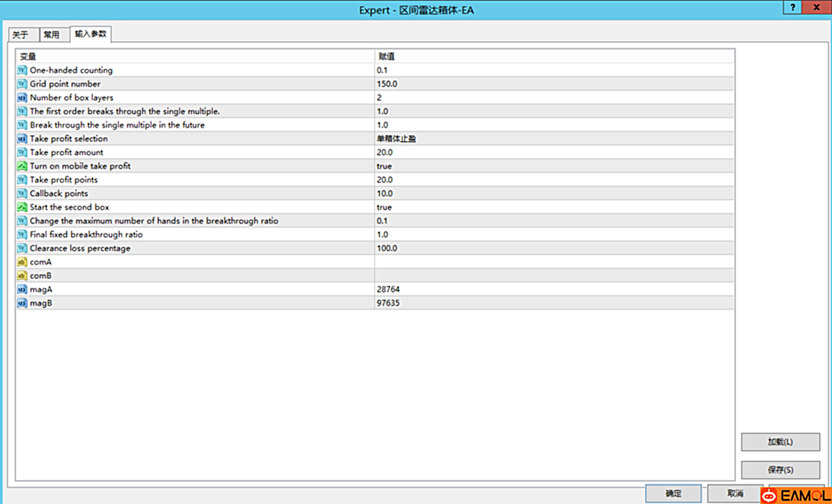832x504 pixels.
Task: Confirm with the 确定 button
Action: tap(673, 494)
